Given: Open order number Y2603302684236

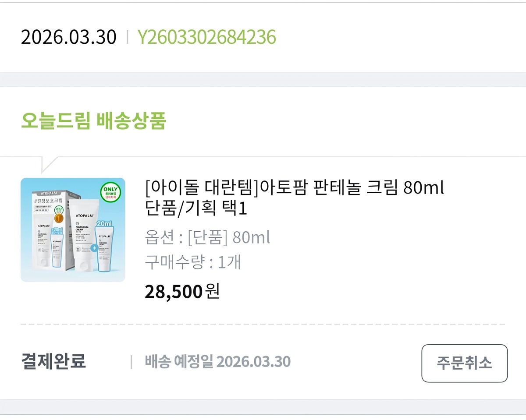Looking at the screenshot, I should [206, 37].
